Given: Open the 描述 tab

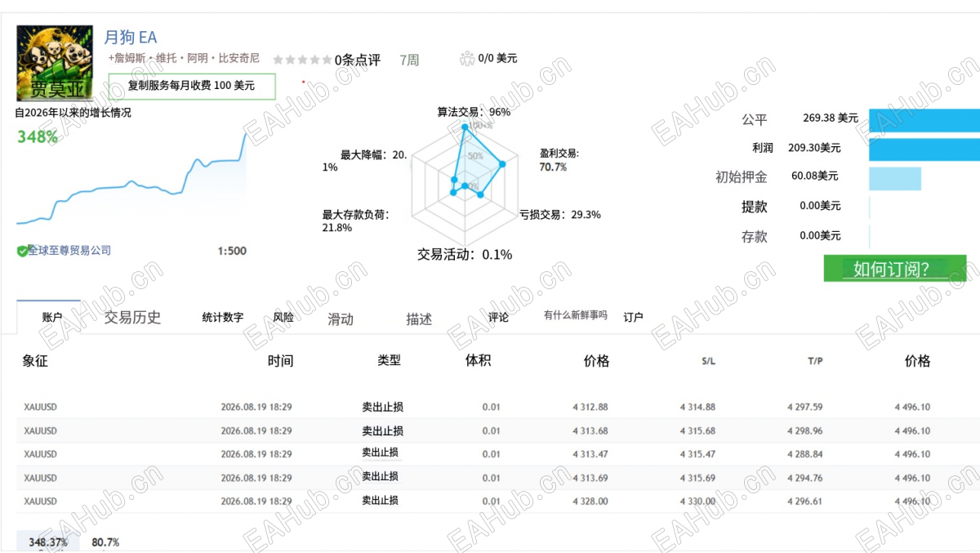Looking at the screenshot, I should click(419, 319).
